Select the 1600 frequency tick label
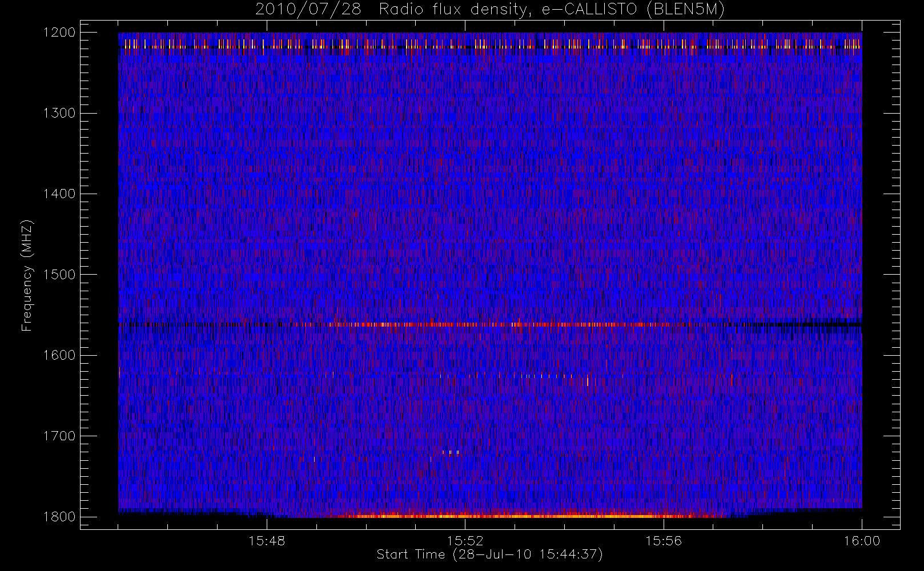This screenshot has width=924, height=571. click(59, 355)
